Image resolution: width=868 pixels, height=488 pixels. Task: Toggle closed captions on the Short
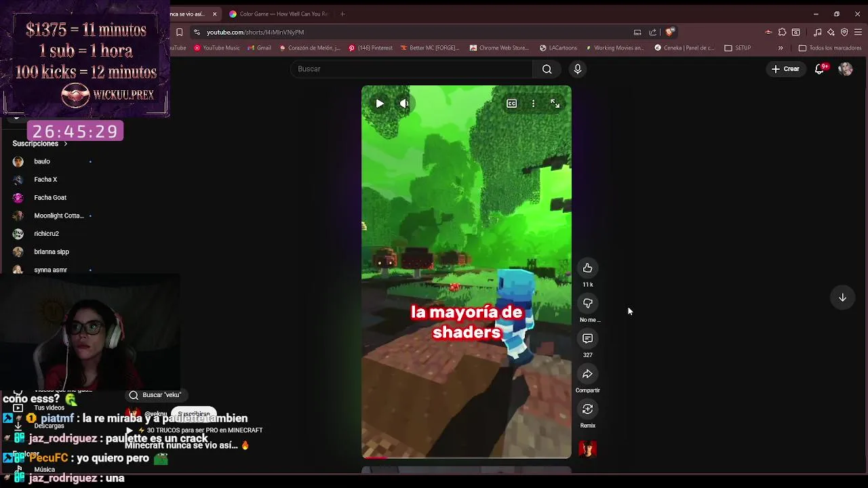[x=512, y=104]
